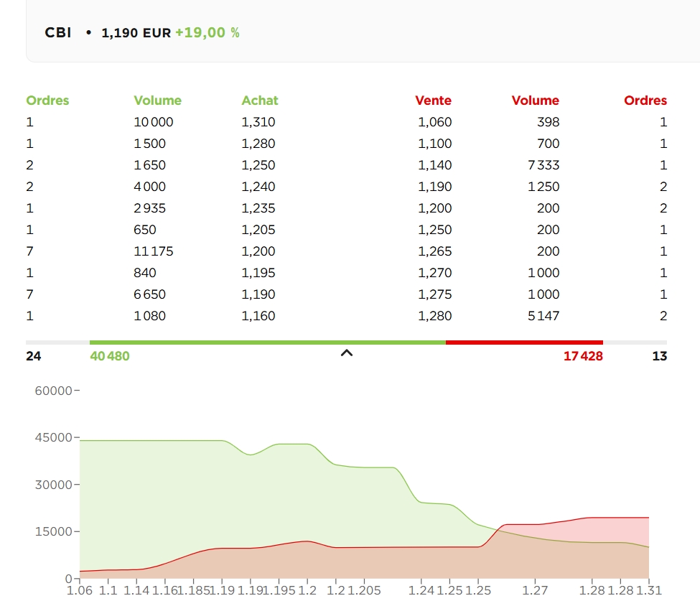Sort by the green Achat column header

pos(259,101)
